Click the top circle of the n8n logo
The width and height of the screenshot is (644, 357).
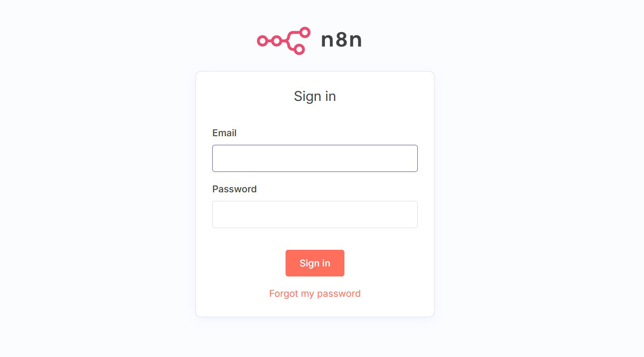305,32
